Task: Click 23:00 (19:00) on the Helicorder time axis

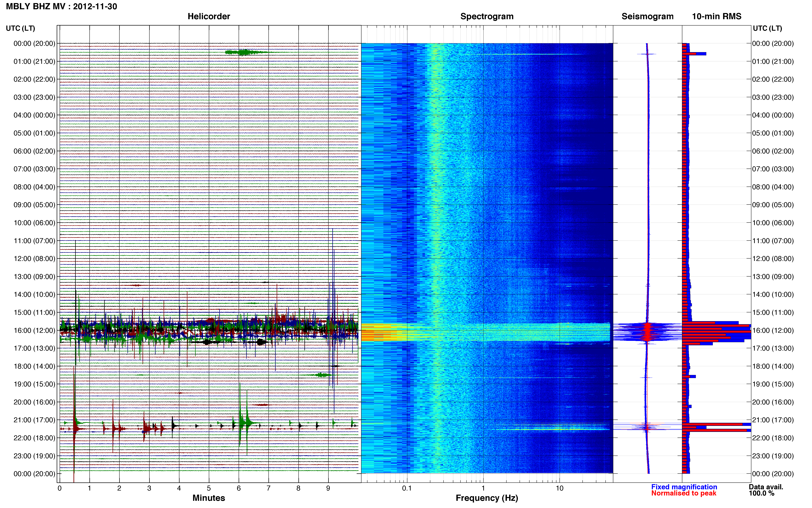Action: point(34,456)
